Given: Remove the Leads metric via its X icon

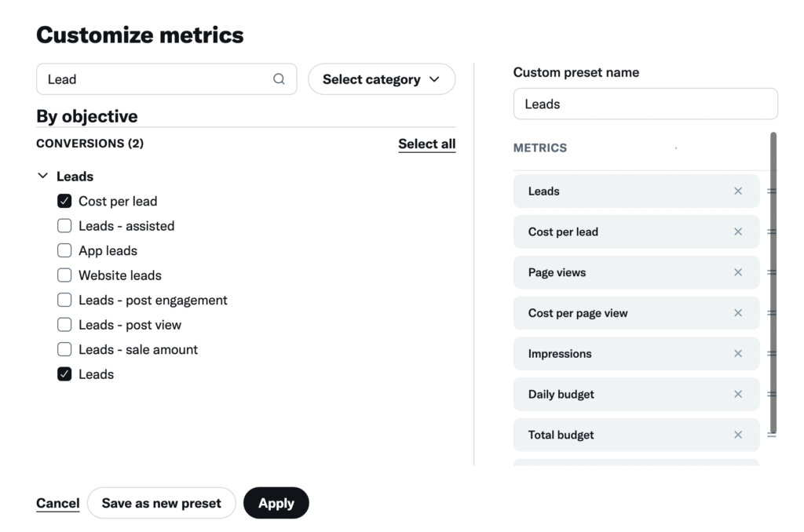Looking at the screenshot, I should click(737, 191).
